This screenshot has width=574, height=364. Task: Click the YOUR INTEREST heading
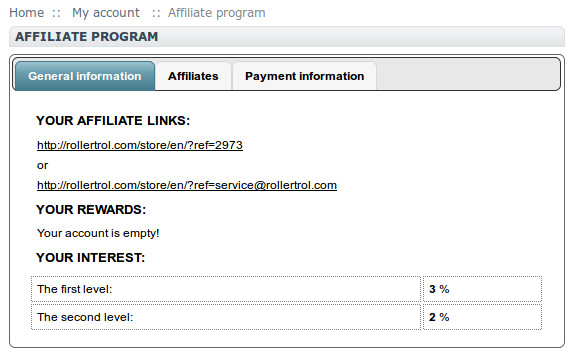click(91, 257)
